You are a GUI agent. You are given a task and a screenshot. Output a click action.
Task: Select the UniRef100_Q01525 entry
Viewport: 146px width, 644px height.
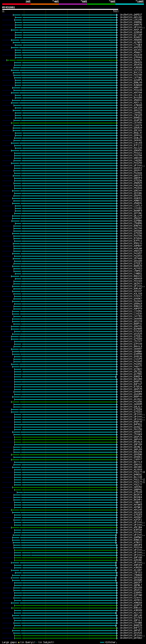pyautogui.click(x=131, y=334)
